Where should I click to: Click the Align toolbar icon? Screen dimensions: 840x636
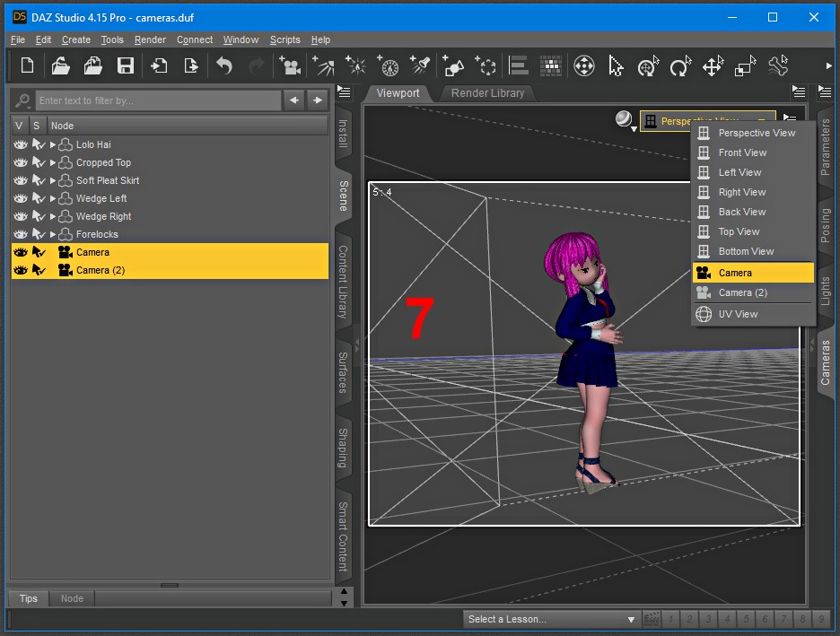point(518,65)
